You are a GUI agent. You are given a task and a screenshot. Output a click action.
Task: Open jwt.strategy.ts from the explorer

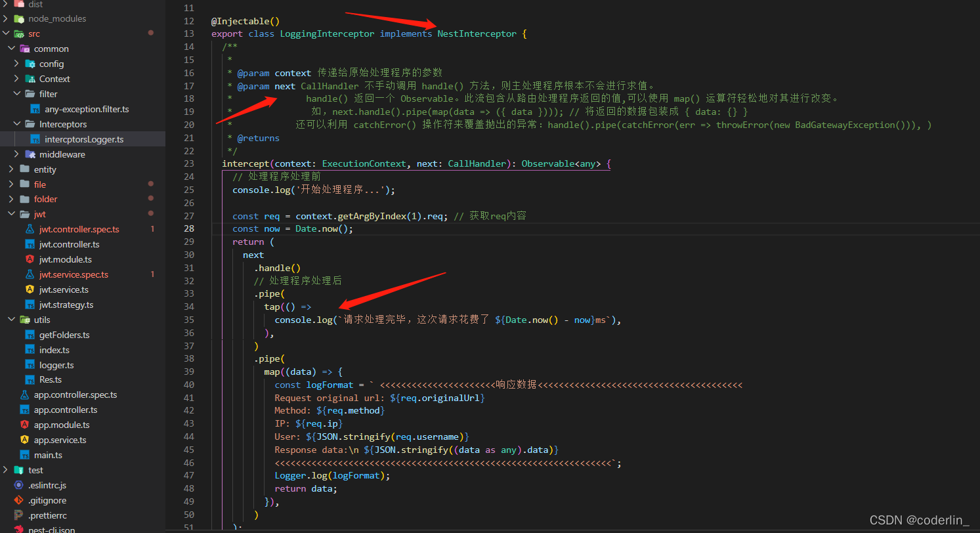pos(66,305)
